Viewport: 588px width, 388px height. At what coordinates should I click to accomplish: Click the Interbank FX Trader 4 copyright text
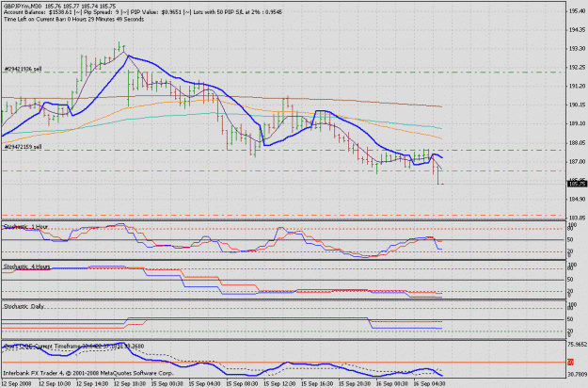click(88, 373)
